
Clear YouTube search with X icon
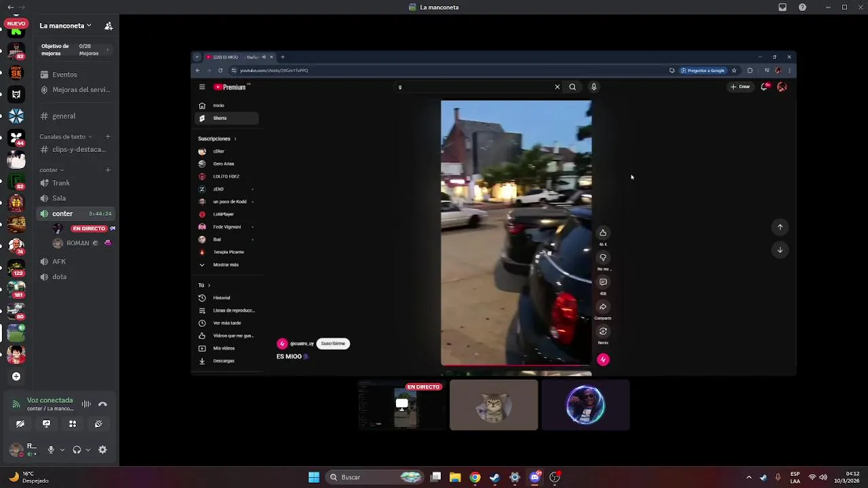tap(557, 87)
